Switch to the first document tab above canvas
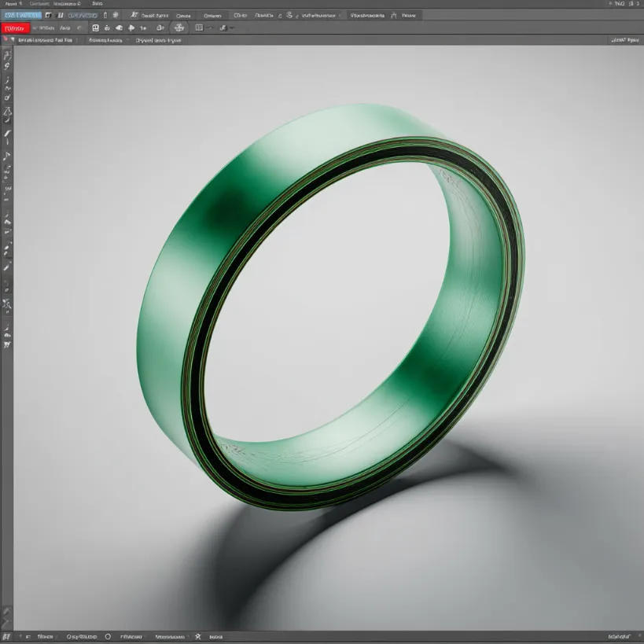Screen dimensions: 644x644 coord(46,39)
